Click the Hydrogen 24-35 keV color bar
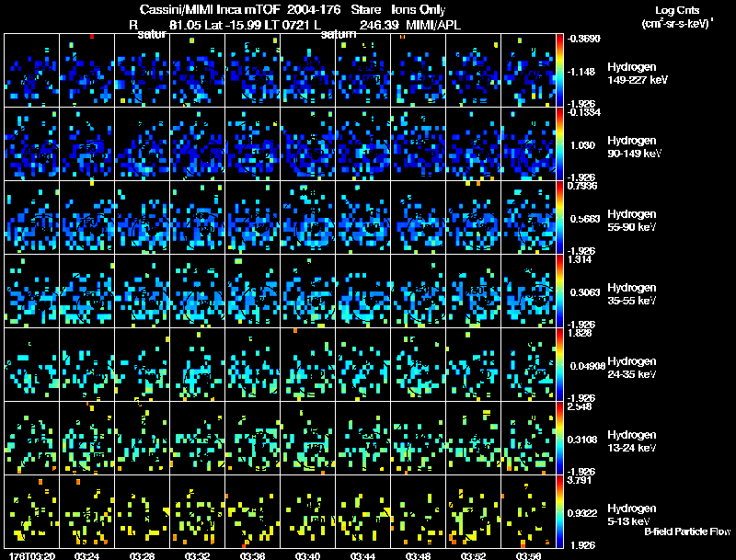736x560 pixels. [559, 365]
